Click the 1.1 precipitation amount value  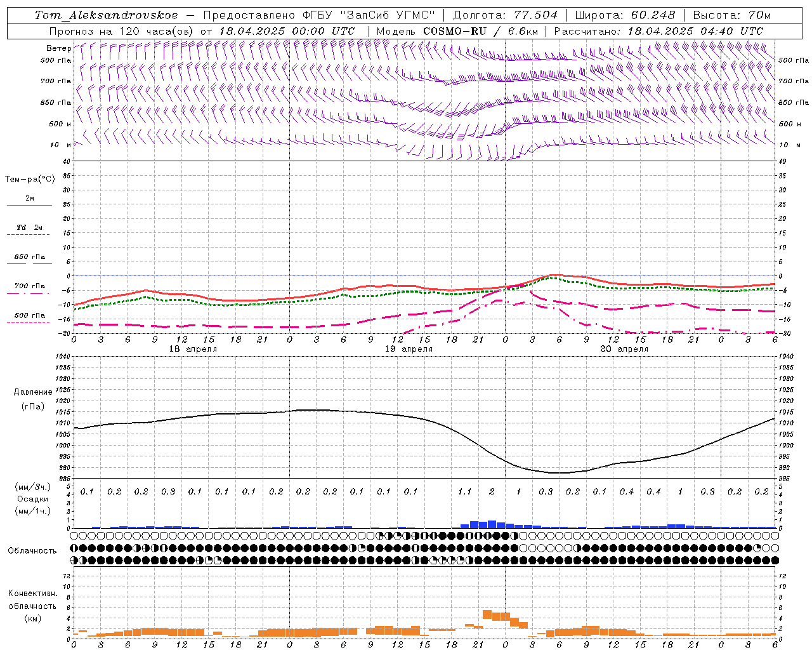[x=465, y=491]
